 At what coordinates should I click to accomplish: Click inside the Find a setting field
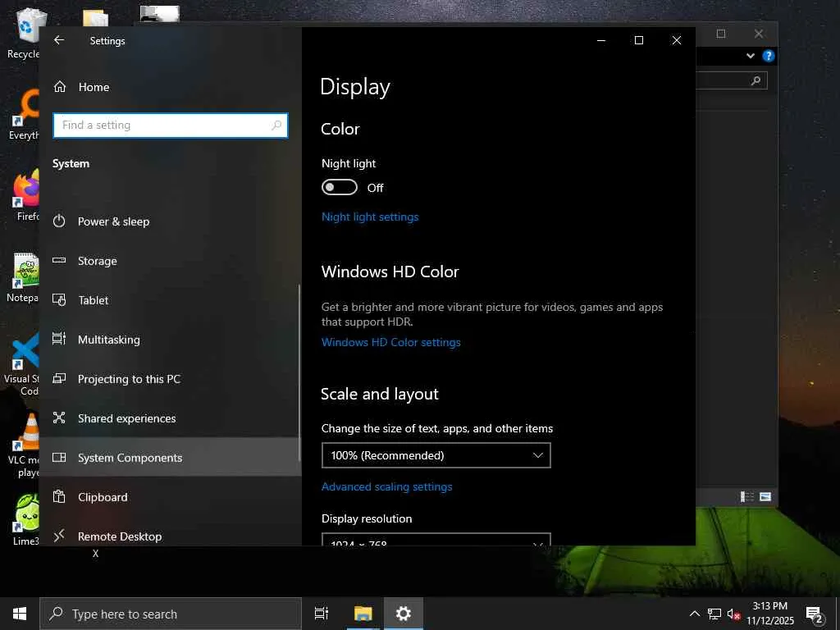click(171, 126)
